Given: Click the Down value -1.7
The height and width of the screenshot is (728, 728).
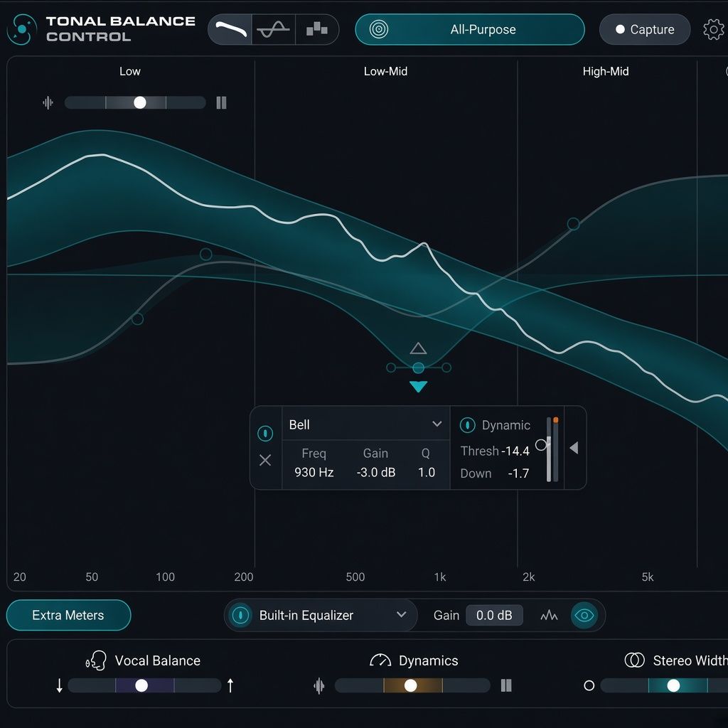Looking at the screenshot, I should pos(518,473).
